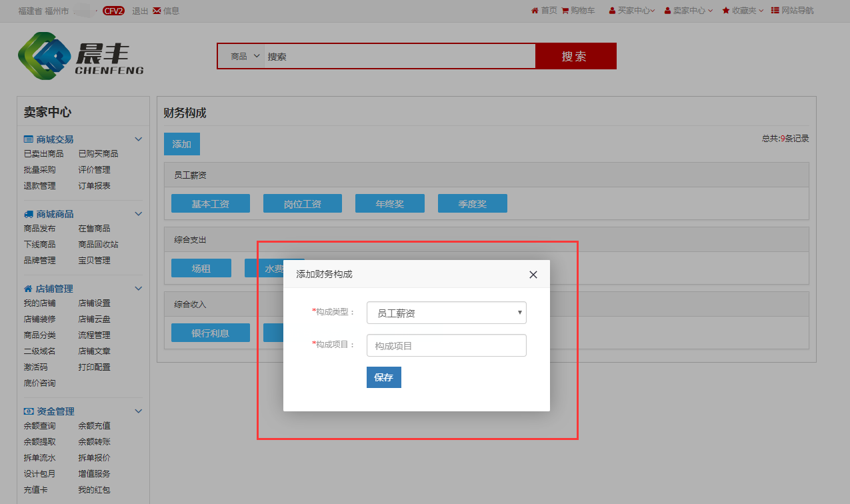The image size is (850, 504).
Task: Open the 构成类型 dropdown
Action: pyautogui.click(x=446, y=313)
